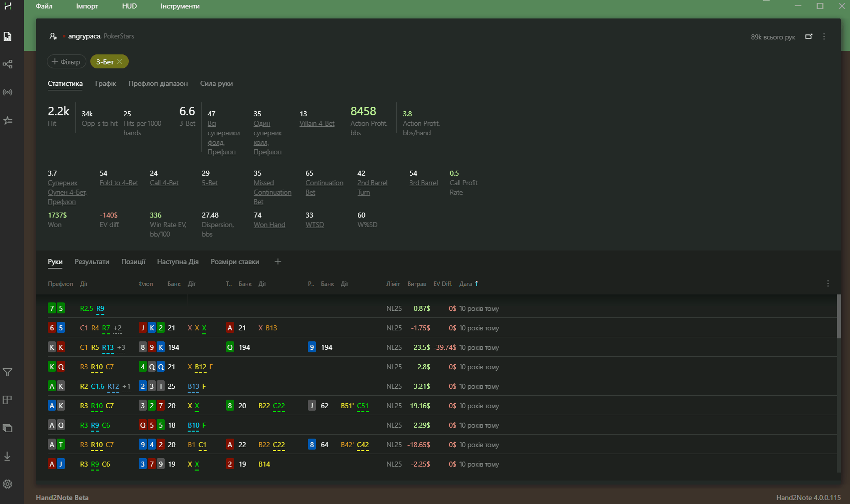Sort by Дата column arrow
This screenshot has height=504, width=850.
[x=477, y=283]
